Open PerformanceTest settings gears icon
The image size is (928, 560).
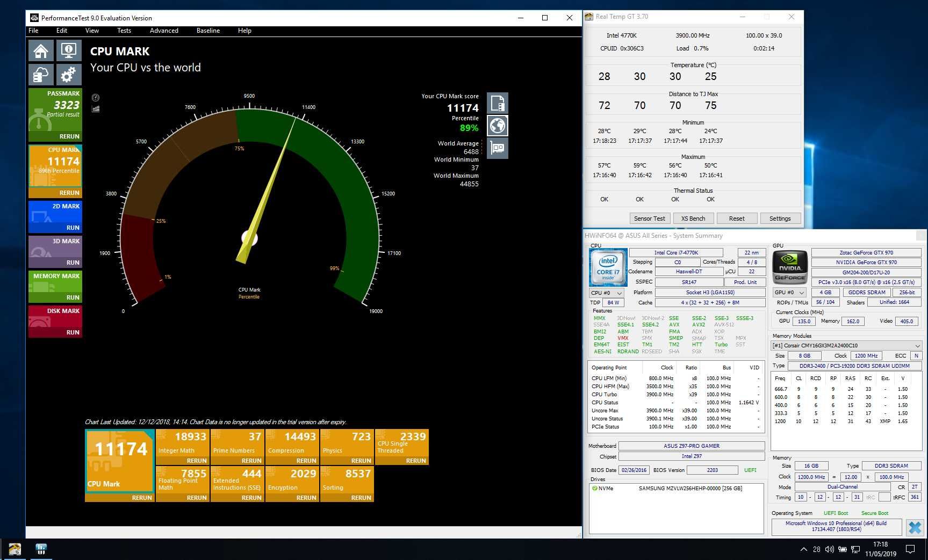[x=68, y=75]
